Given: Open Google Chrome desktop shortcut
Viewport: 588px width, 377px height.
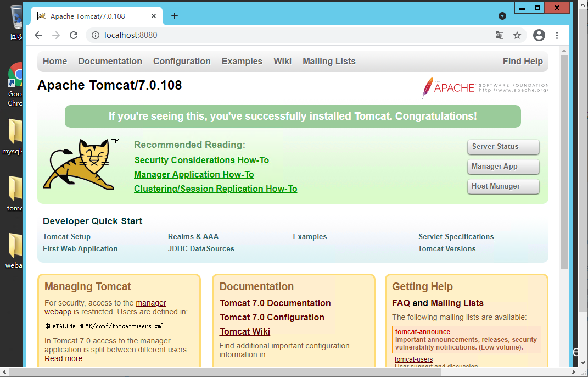Looking at the screenshot, I should [15, 85].
